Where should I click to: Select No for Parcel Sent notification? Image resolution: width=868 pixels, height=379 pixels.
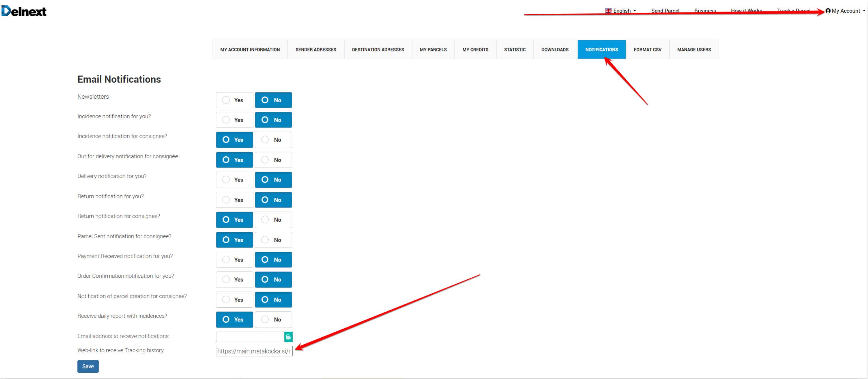(x=273, y=240)
